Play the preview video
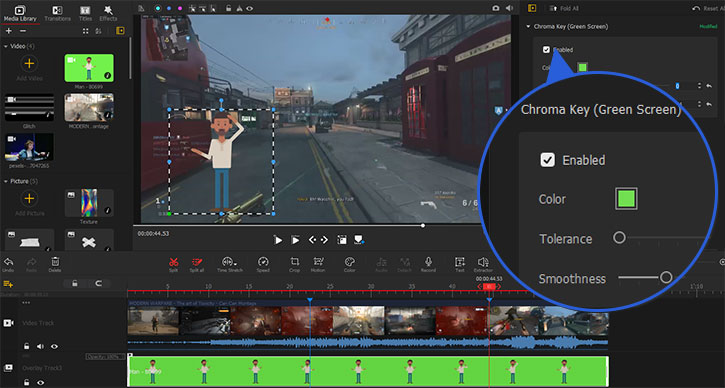The image size is (725, 388). [278, 240]
